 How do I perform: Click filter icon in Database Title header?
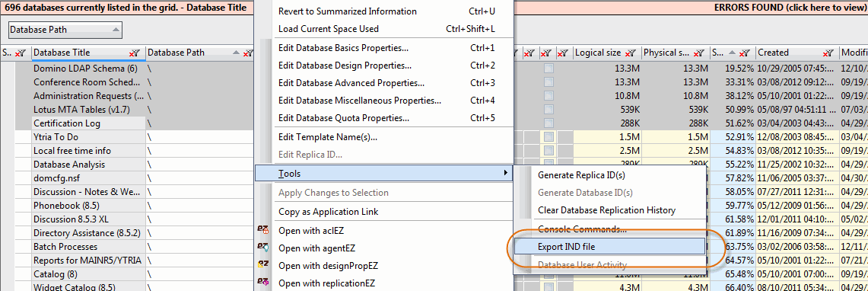pyautogui.click(x=135, y=53)
